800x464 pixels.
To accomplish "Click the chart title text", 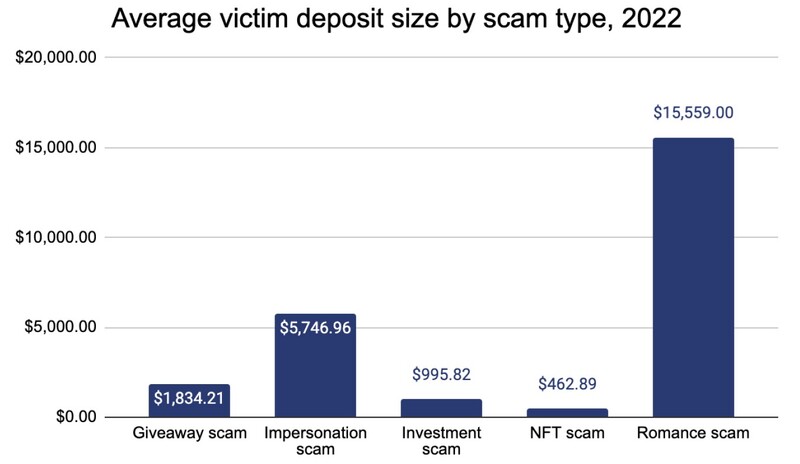I will [x=396, y=19].
